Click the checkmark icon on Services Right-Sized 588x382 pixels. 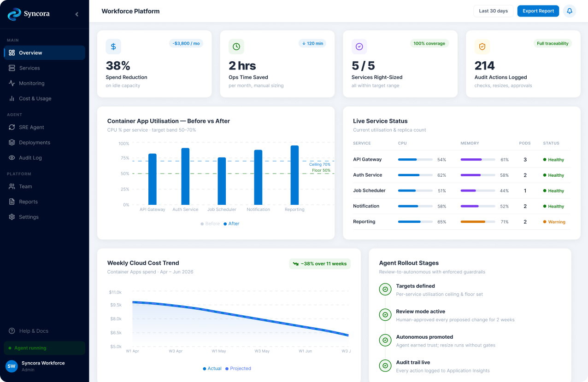click(x=359, y=46)
